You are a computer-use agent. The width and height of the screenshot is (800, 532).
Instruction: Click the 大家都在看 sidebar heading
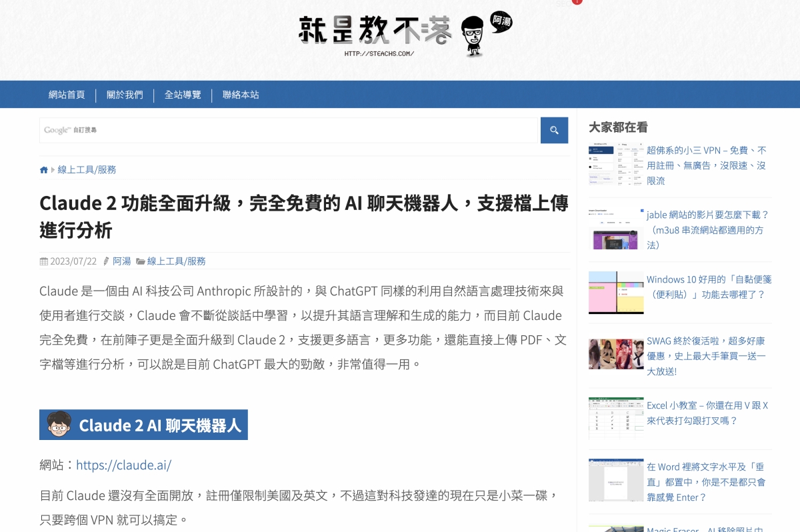tap(618, 127)
